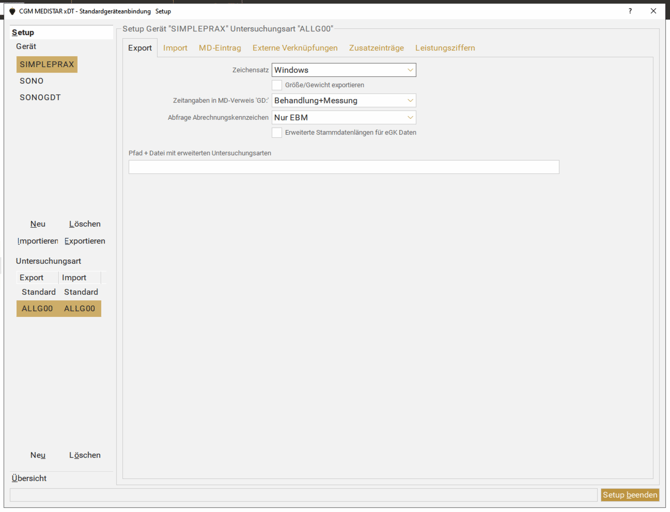The image size is (670, 512).
Task: Click Löschen under the Gerät list
Action: click(x=85, y=224)
